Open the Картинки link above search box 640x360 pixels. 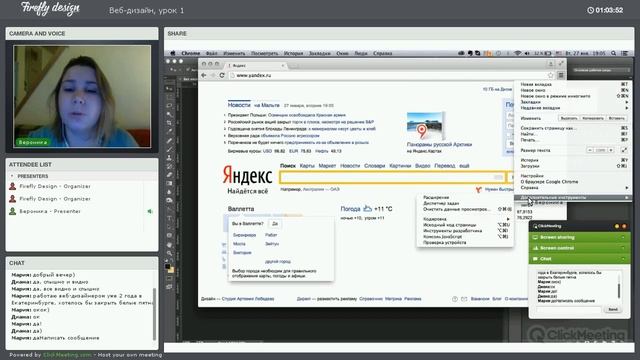(x=400, y=166)
